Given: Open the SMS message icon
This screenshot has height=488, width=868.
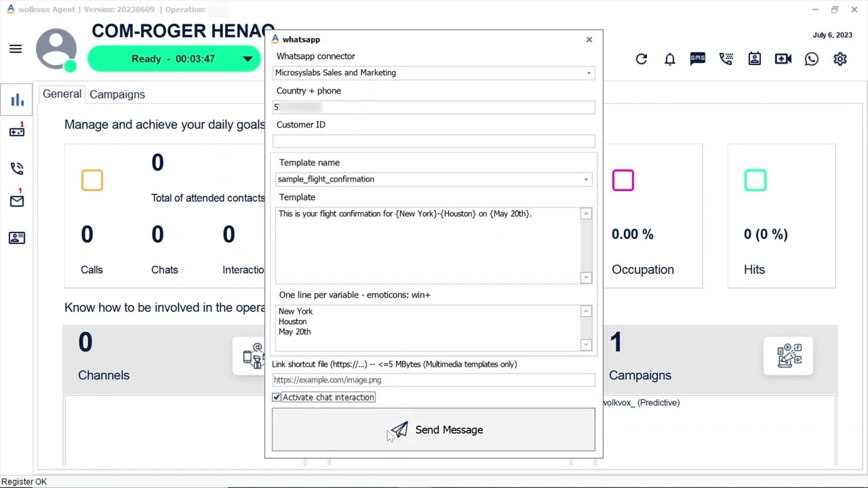Looking at the screenshot, I should 698,59.
